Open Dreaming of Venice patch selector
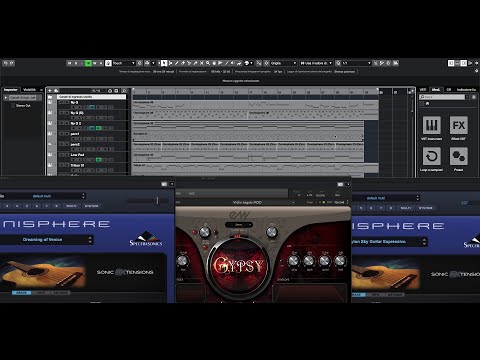The image size is (480, 360). [x=46, y=240]
